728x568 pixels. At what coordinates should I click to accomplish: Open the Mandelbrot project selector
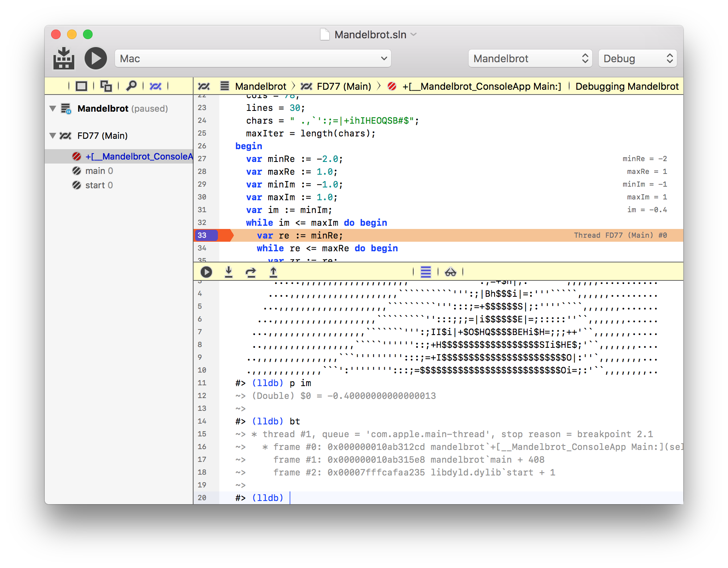coord(530,59)
